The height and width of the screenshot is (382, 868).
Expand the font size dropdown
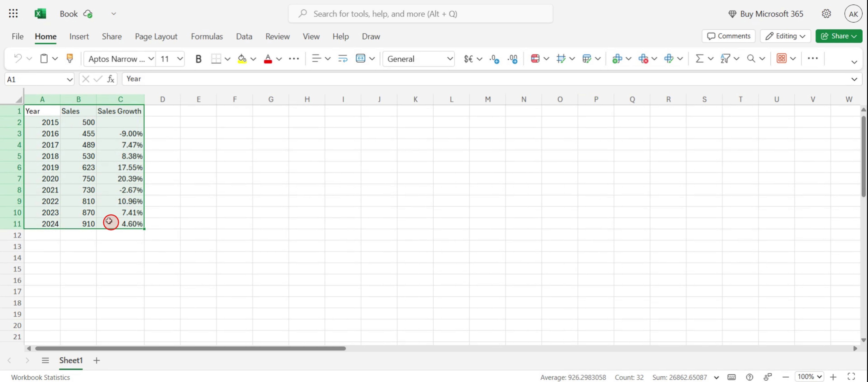click(180, 59)
